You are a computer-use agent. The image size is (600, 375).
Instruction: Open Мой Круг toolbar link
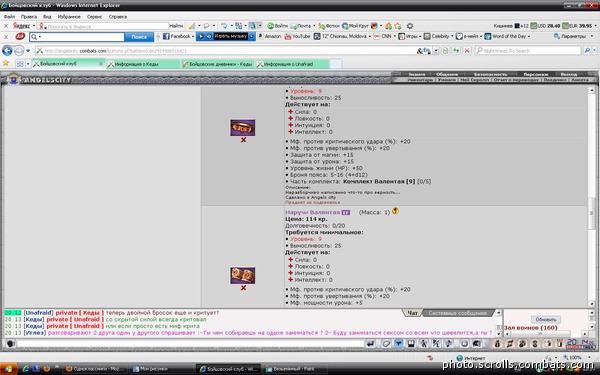(355, 26)
